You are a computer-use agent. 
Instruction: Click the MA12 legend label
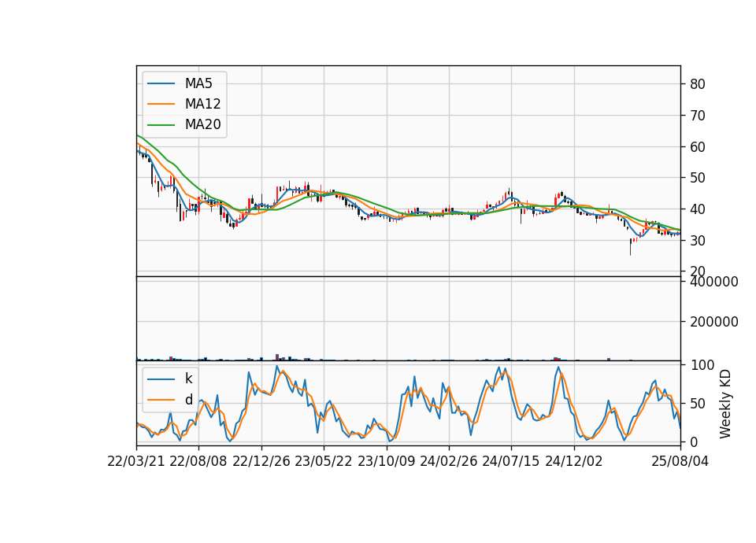(202, 104)
